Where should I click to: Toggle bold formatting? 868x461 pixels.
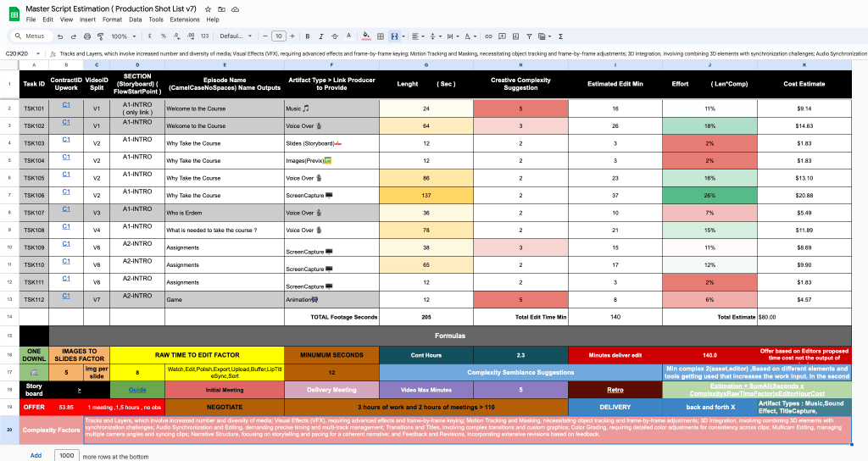pyautogui.click(x=307, y=36)
